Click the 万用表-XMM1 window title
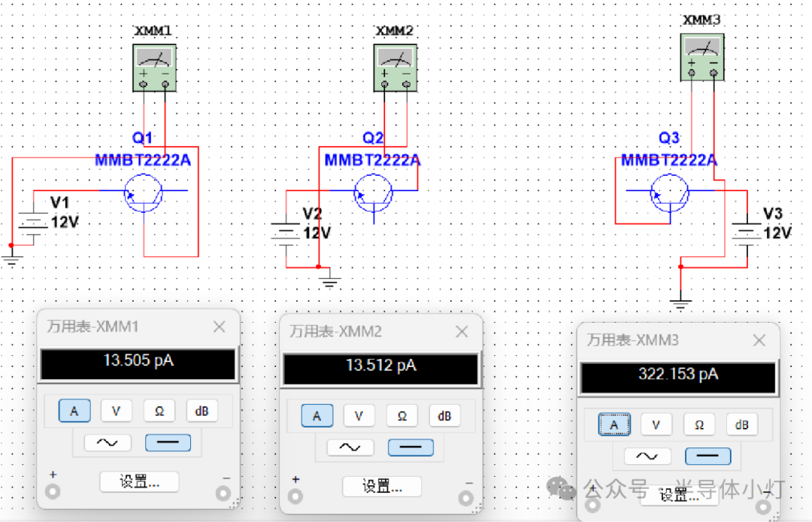This screenshot has width=812, height=522. tap(92, 326)
